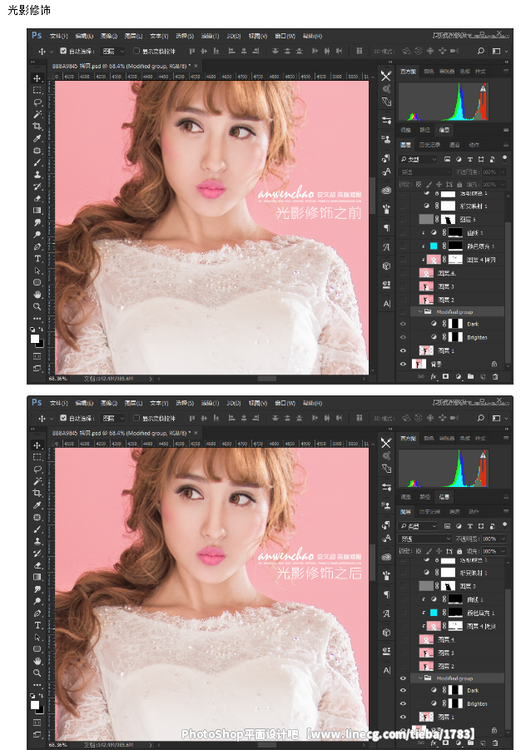The width and height of the screenshot is (521, 750).
Task: Toggle the Auto-Select checkbox in the top window
Action: pos(63,51)
